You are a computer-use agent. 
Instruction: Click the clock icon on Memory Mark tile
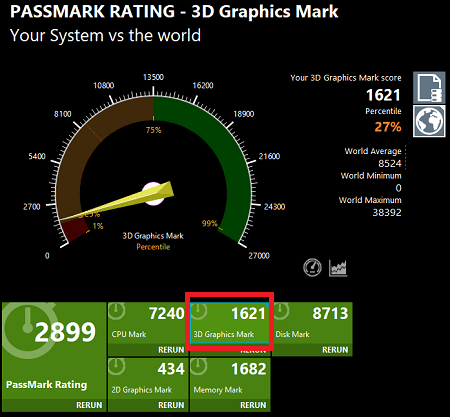tap(199, 366)
